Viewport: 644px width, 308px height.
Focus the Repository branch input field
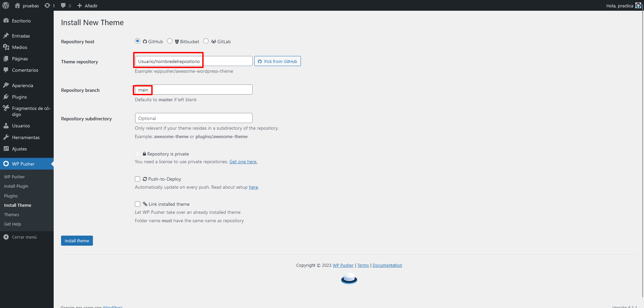pyautogui.click(x=194, y=89)
